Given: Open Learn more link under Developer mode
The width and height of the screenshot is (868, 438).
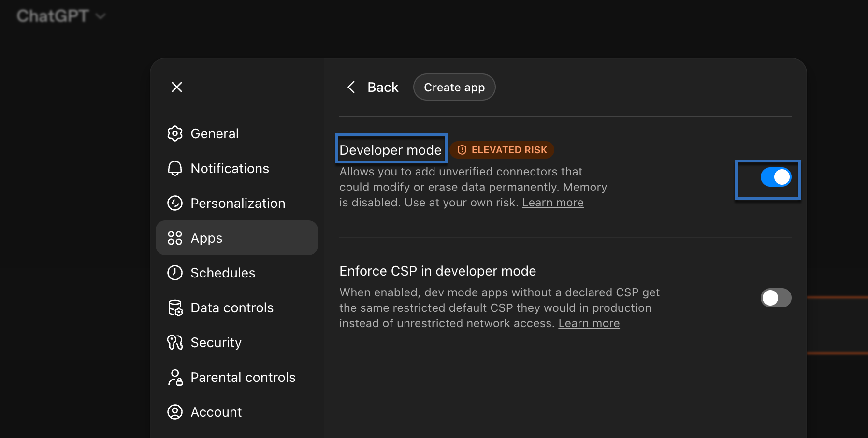Looking at the screenshot, I should coord(553,203).
